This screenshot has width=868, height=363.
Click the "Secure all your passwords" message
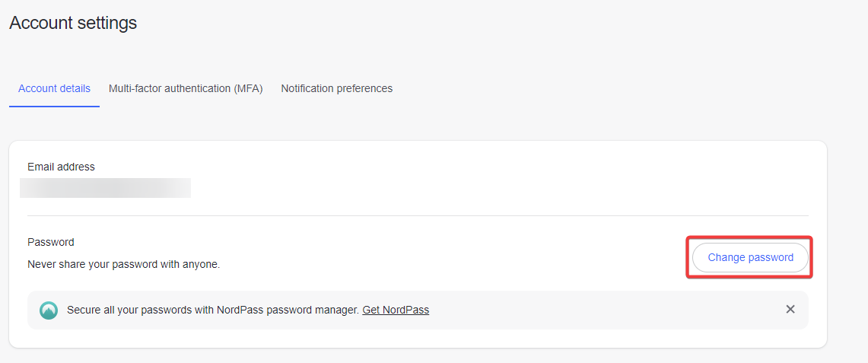point(212,310)
